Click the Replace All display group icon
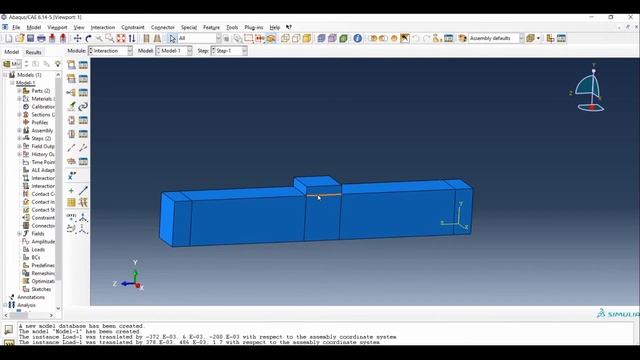 point(394,38)
